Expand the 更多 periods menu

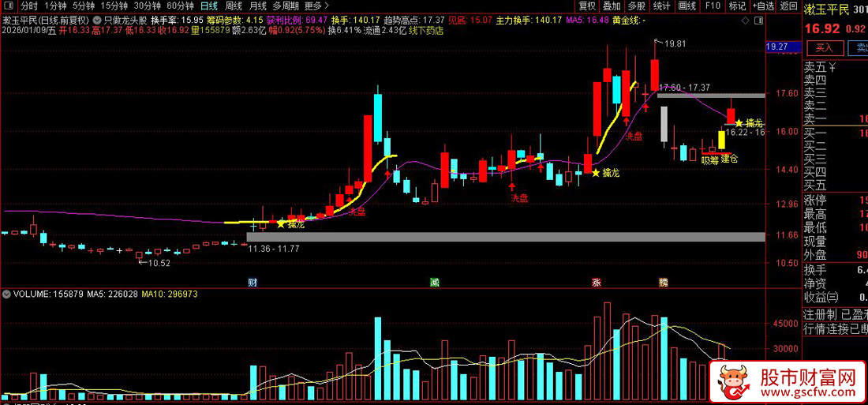coord(316,6)
